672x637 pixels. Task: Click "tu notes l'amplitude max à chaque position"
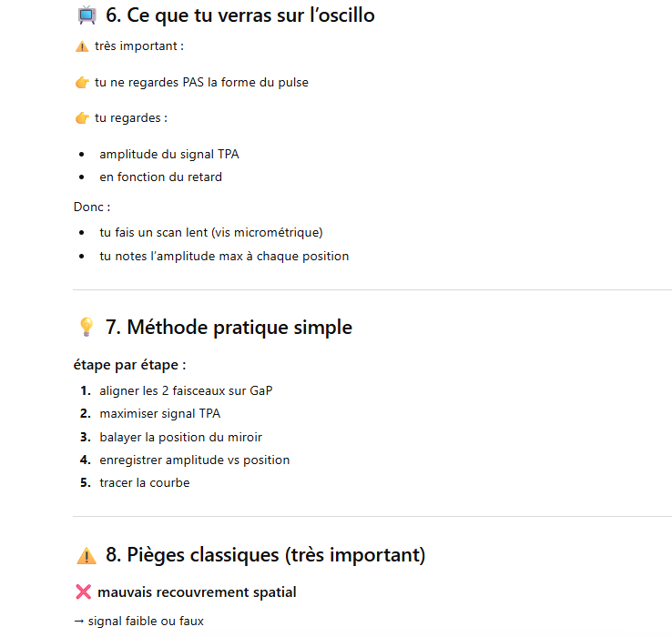(224, 256)
